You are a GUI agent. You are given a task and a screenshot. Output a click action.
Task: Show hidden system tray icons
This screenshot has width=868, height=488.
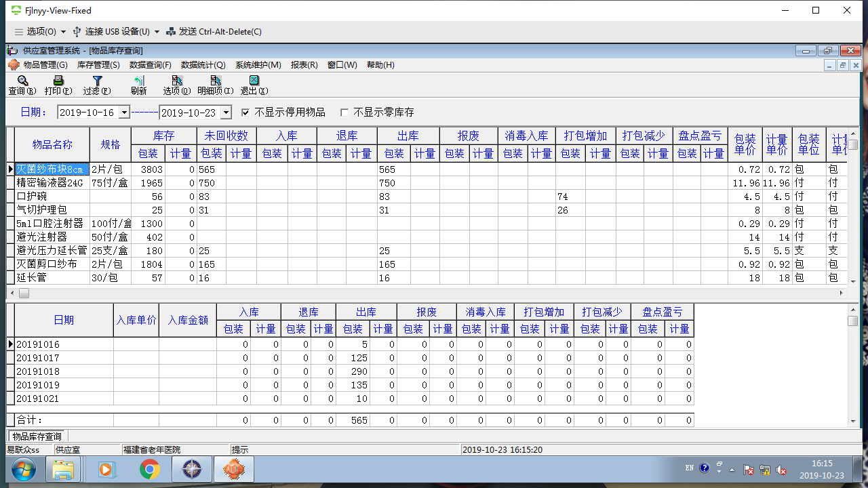point(731,469)
